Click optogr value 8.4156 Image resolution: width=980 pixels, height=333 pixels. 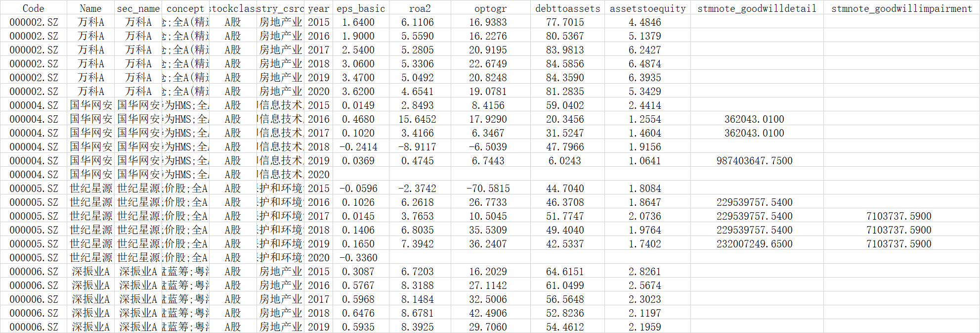488,105
